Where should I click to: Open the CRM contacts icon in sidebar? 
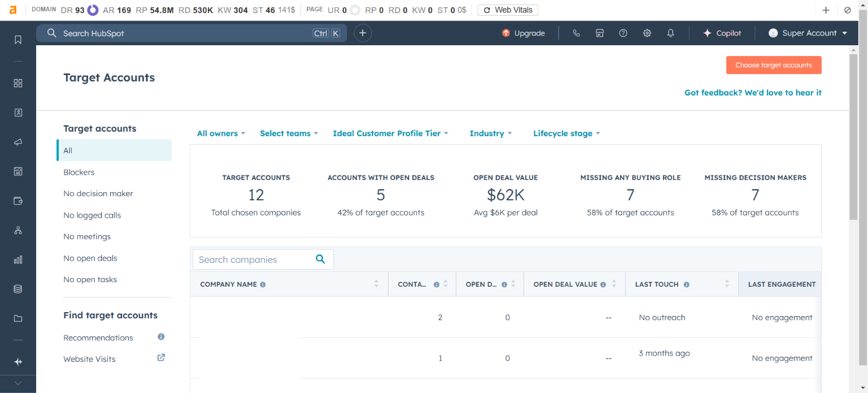18,113
